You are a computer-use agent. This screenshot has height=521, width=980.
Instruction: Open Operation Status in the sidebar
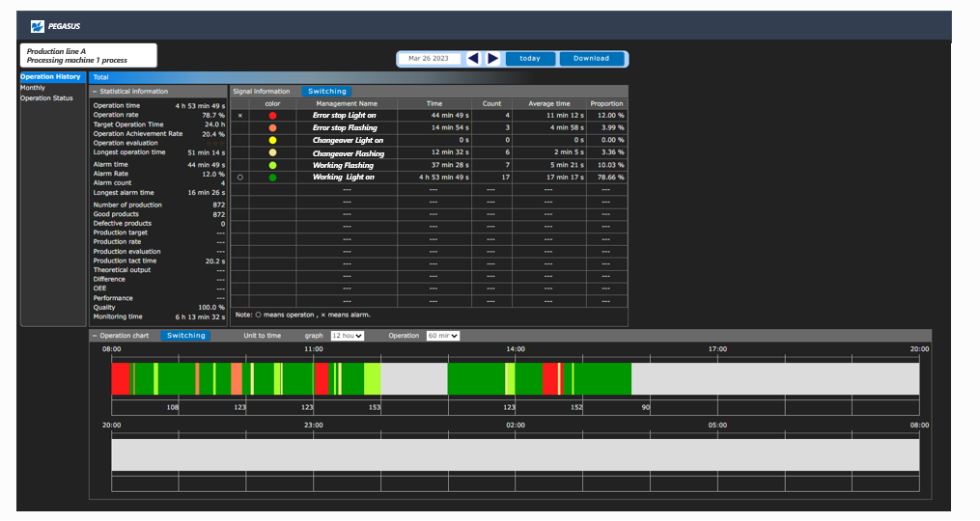46,98
